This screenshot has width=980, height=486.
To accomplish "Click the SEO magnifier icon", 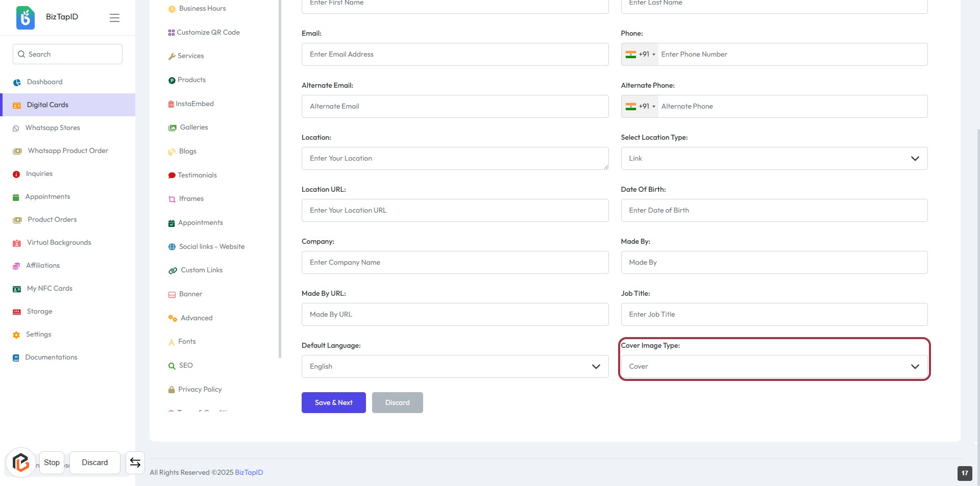I will coord(172,366).
